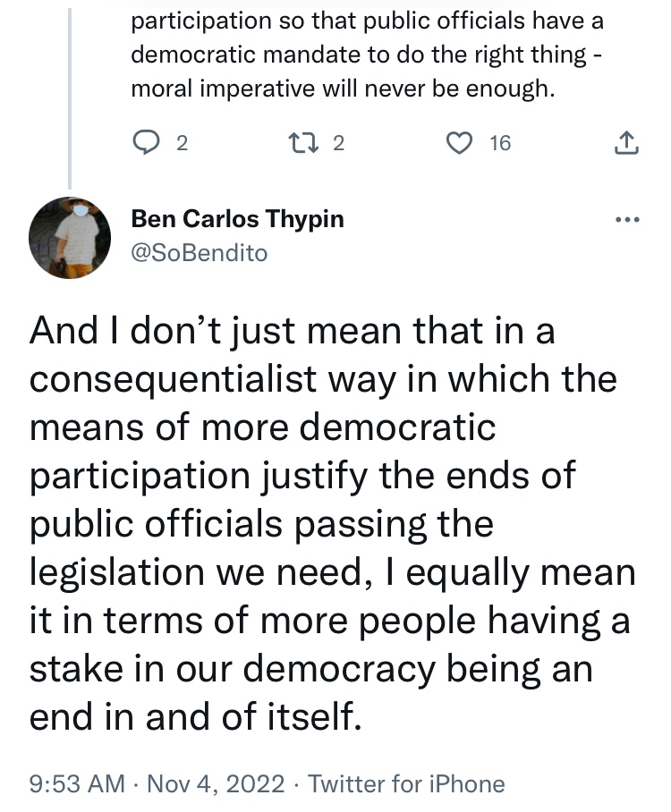Open the @SoBendito handle
The height and width of the screenshot is (812, 671).
click(199, 253)
